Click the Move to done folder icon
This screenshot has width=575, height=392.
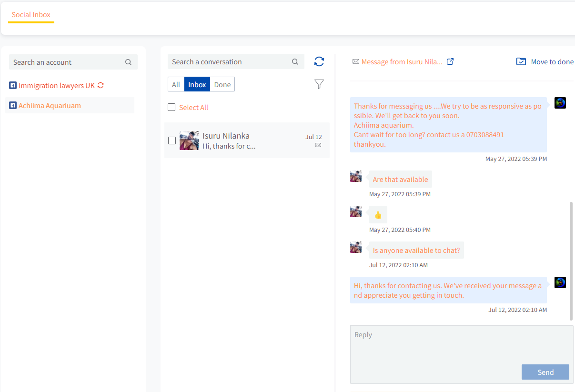click(x=521, y=62)
